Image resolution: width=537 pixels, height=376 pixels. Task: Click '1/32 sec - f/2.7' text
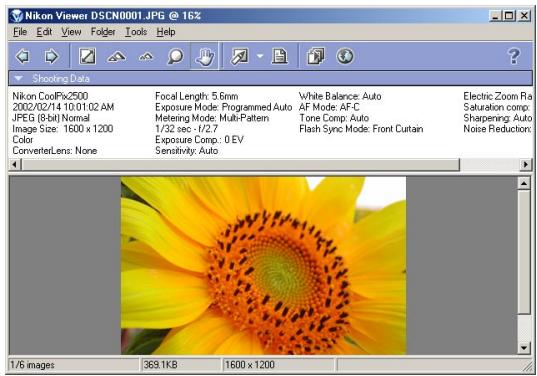pyautogui.click(x=186, y=129)
